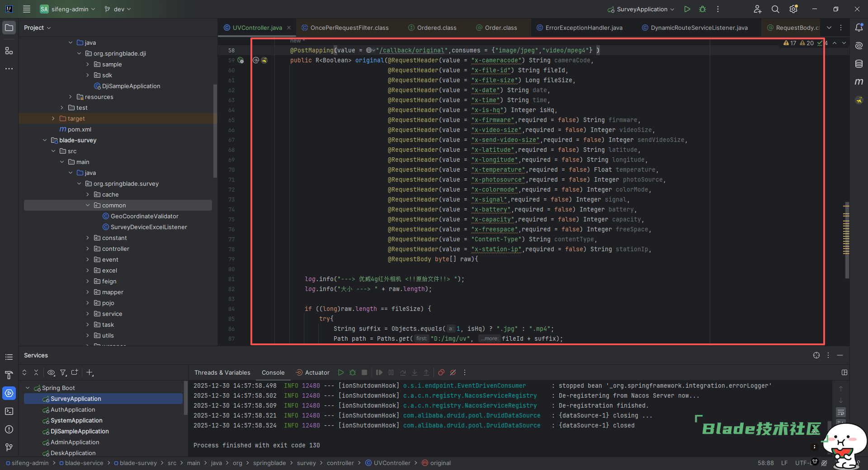Open the Terminal tool window from the left sidebar
Viewport: 868px width, 470px height.
click(9, 411)
